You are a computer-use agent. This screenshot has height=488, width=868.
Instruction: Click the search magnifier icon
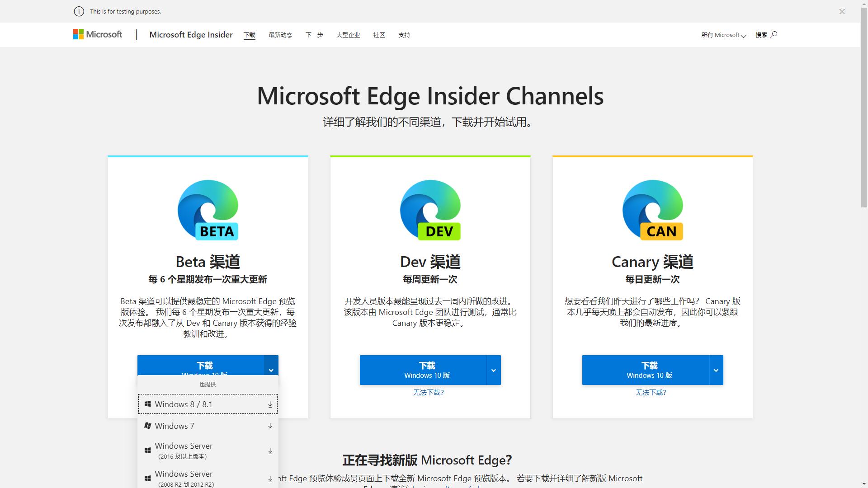point(774,34)
